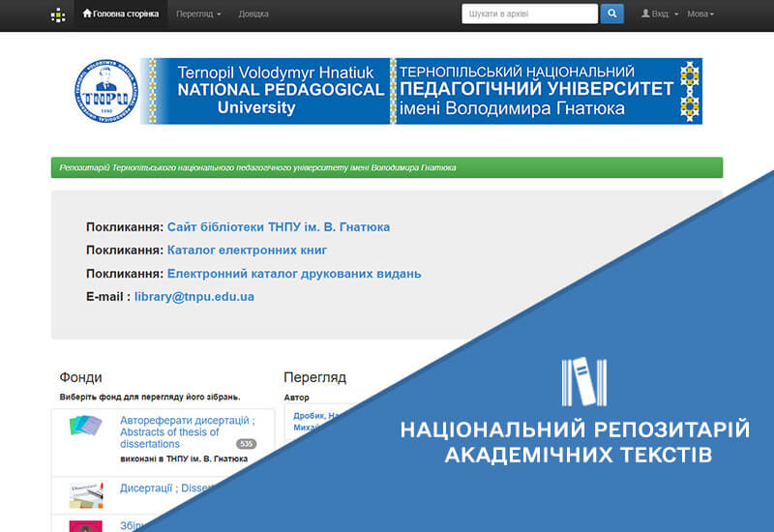This screenshot has width=774, height=532.
Task: Click the Фонди section heading
Action: pos(80,377)
